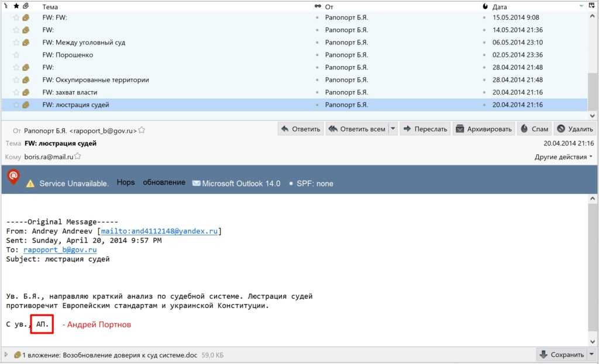Screen dimensions: 599x364
Task: Click the red location pin add-on icon
Action: point(13,176)
